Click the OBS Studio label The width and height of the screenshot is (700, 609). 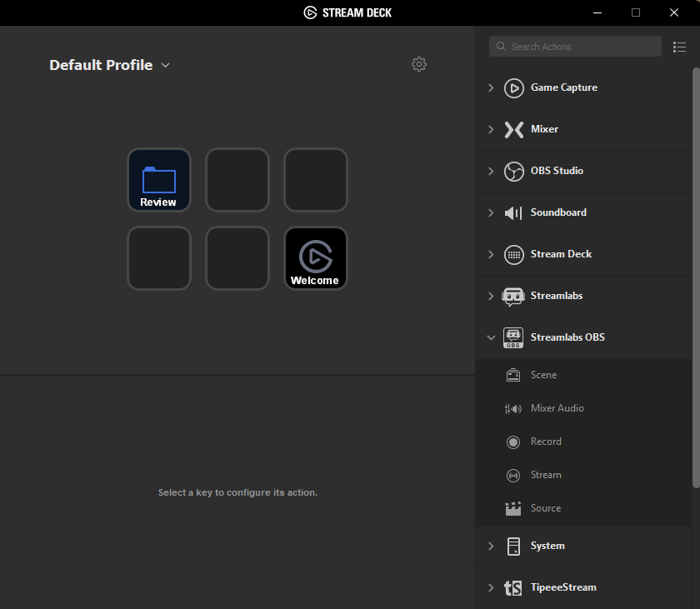[x=557, y=171]
